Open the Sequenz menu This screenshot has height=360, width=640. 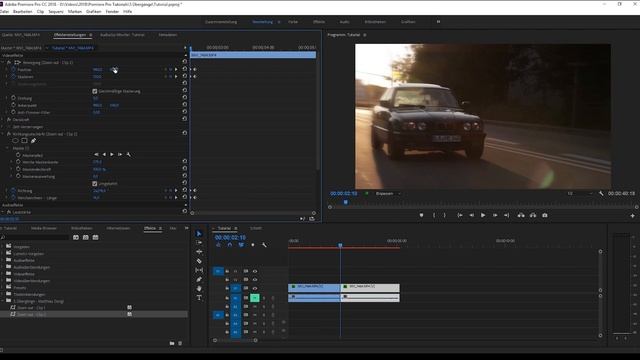[x=56, y=11]
